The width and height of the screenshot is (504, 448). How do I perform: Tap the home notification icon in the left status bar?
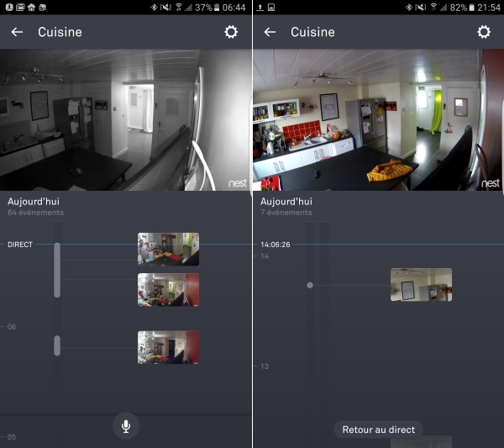[31, 7]
